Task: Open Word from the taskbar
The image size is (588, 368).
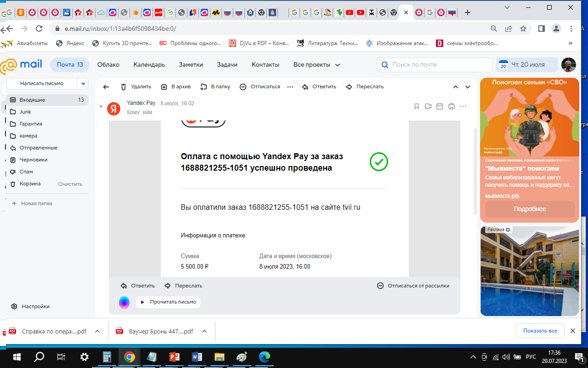Action: click(x=197, y=357)
